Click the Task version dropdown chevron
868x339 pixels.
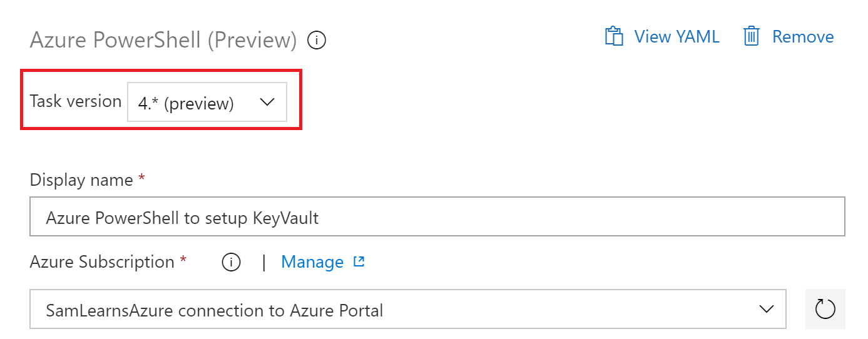click(x=267, y=103)
